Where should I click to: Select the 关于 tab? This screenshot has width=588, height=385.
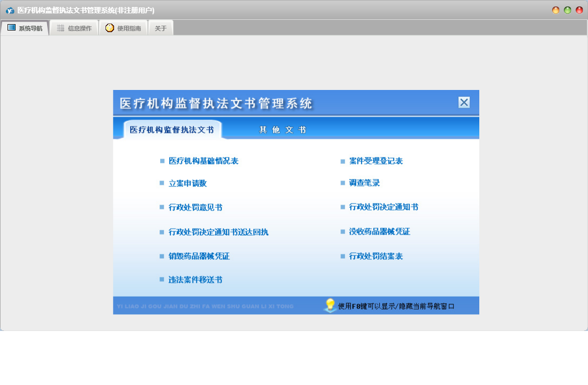161,28
